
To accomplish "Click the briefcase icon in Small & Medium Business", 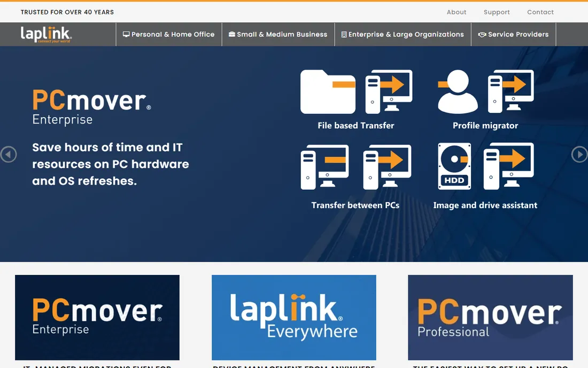I will (232, 34).
